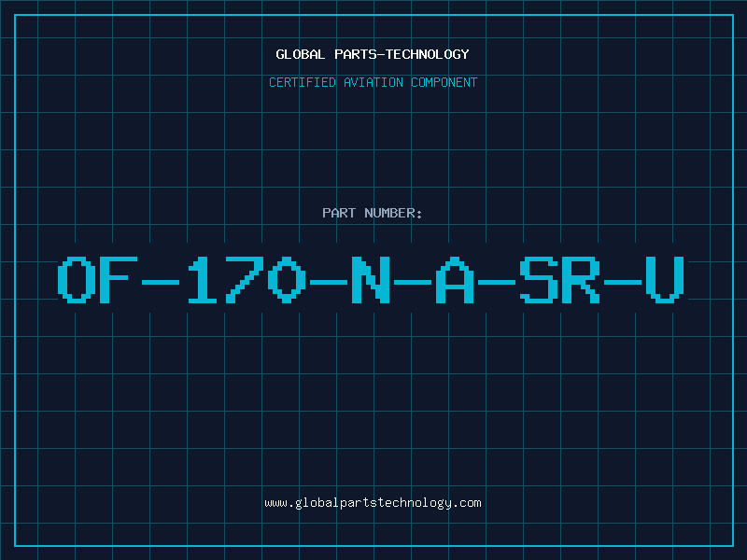
Task: Click the dash between 170 and N
Action: (329, 283)
